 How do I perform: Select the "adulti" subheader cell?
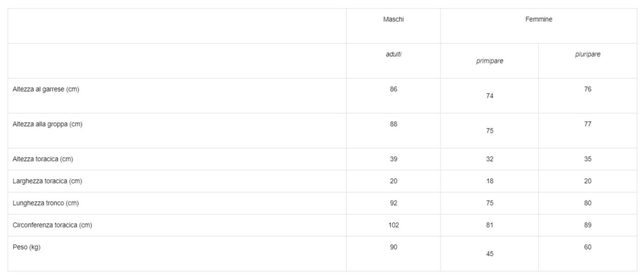pyautogui.click(x=393, y=54)
